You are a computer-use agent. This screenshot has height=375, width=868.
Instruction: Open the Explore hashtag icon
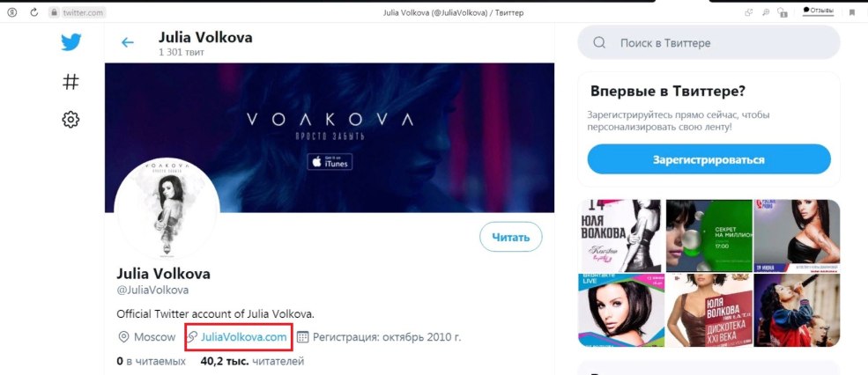pyautogui.click(x=70, y=82)
